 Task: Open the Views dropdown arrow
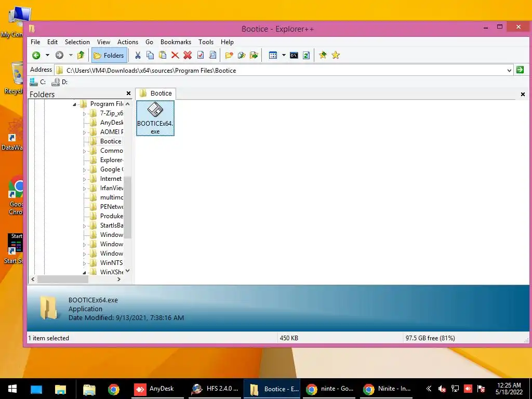coord(284,55)
